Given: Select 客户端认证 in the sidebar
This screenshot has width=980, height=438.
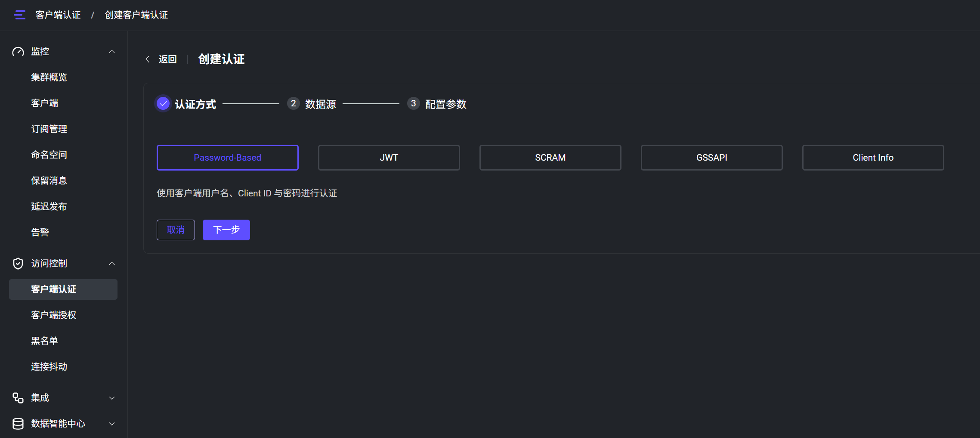Looking at the screenshot, I should point(63,289).
